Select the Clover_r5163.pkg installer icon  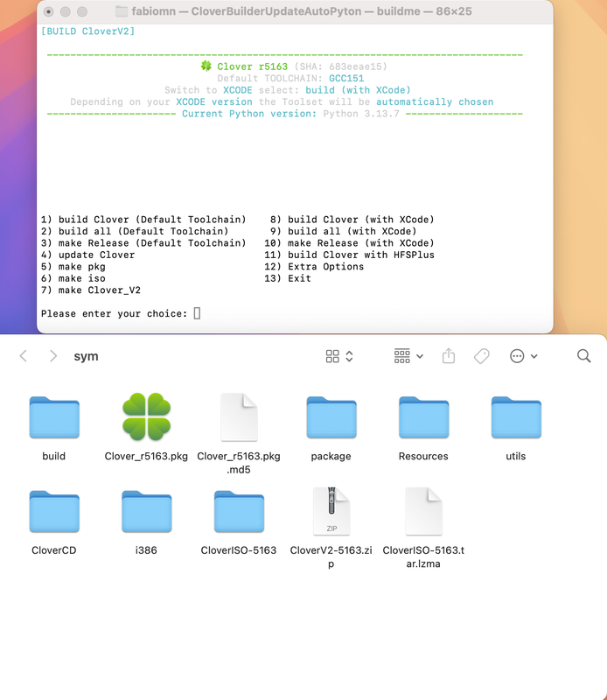point(146,416)
